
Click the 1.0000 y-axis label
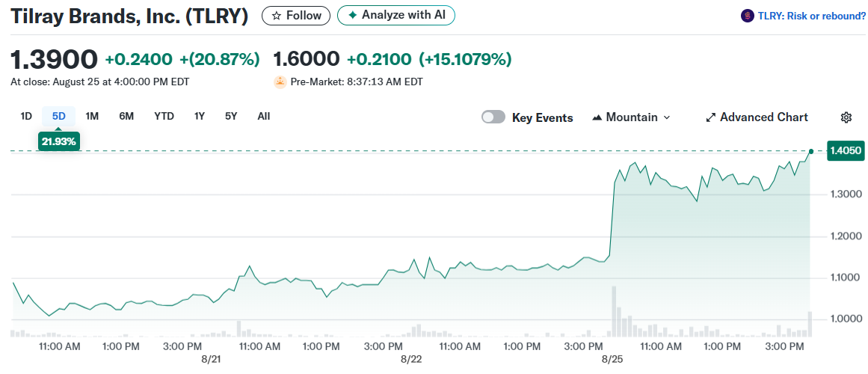846,319
